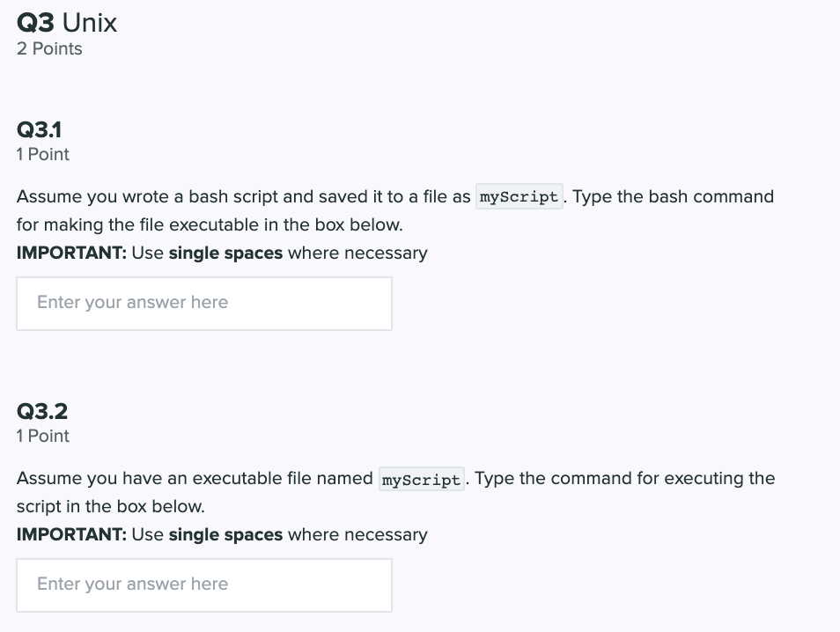Image resolution: width=840 pixels, height=632 pixels.
Task: Click the '2 Points' label under Q3
Action: point(49,48)
